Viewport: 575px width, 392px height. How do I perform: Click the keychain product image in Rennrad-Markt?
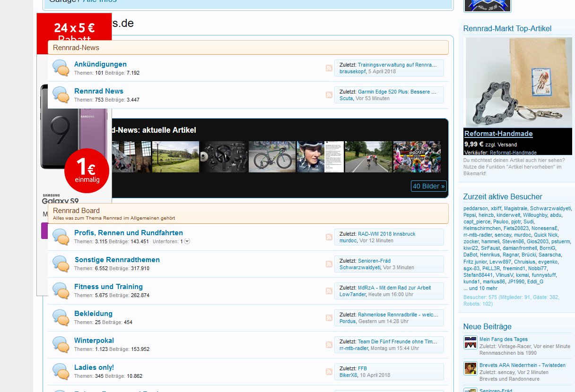518,83
